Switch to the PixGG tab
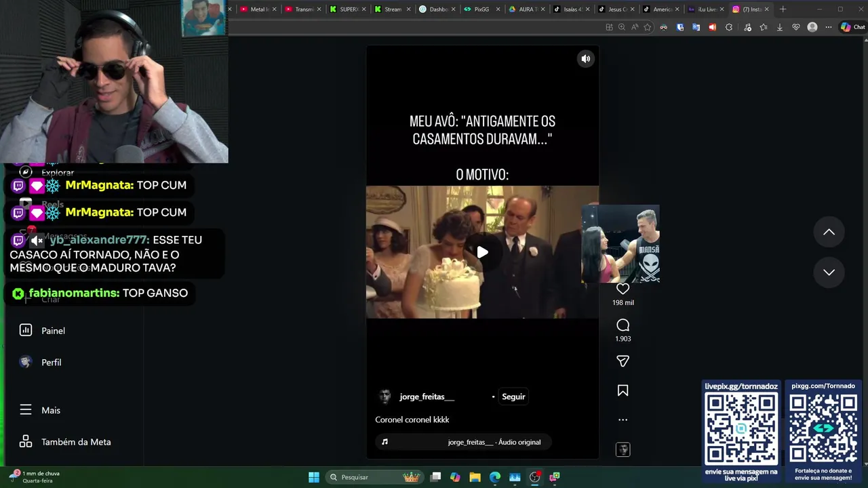Screen dimensions: 868x488 click(482, 9)
